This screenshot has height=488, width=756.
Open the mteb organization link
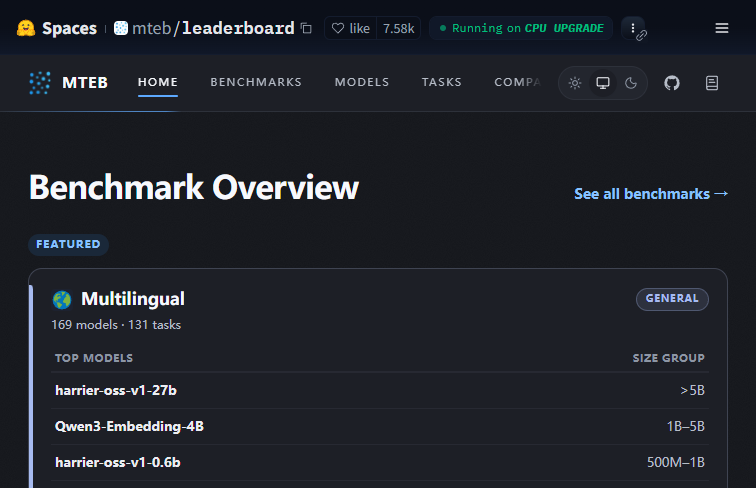(x=151, y=28)
